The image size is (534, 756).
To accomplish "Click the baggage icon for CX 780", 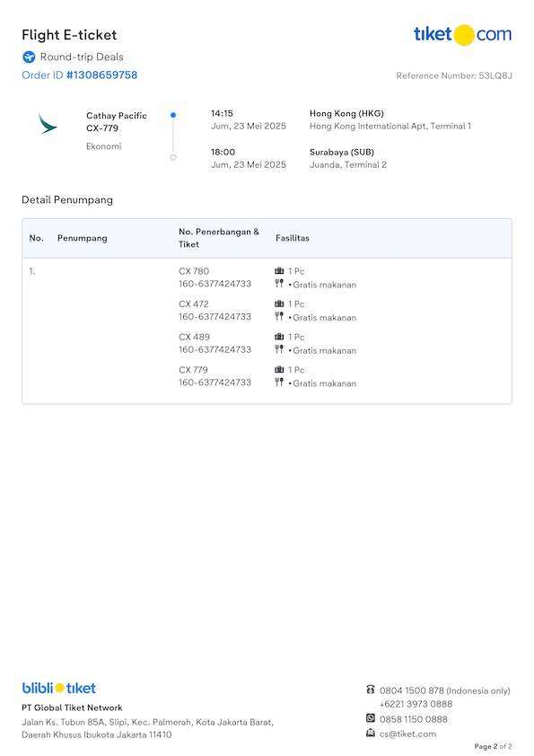I will pos(279,271).
